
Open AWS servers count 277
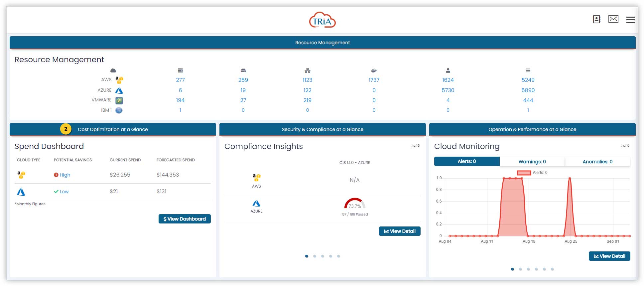pyautogui.click(x=180, y=80)
